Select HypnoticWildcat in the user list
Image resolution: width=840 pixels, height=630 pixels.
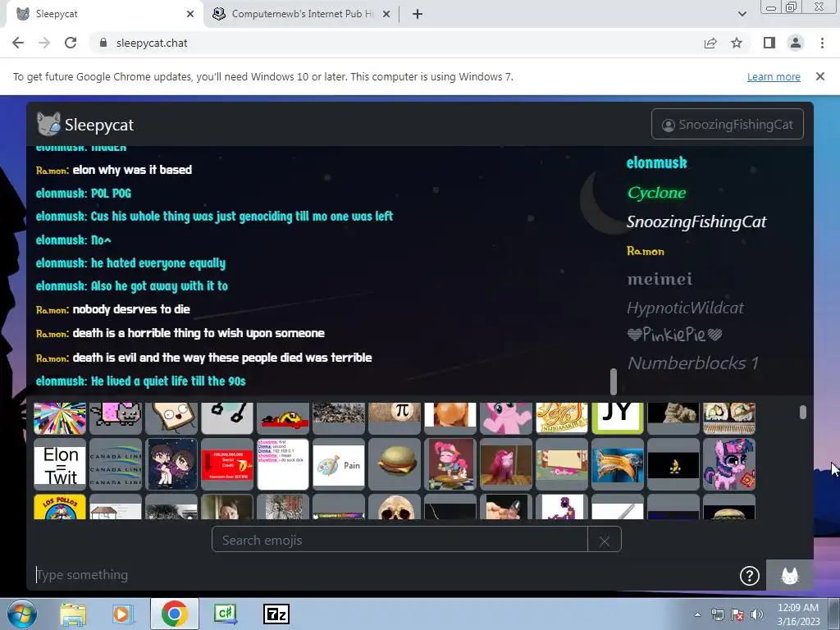[685, 308]
